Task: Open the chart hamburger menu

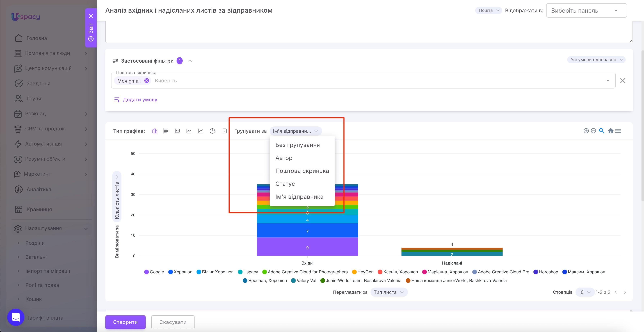Action: pyautogui.click(x=618, y=131)
